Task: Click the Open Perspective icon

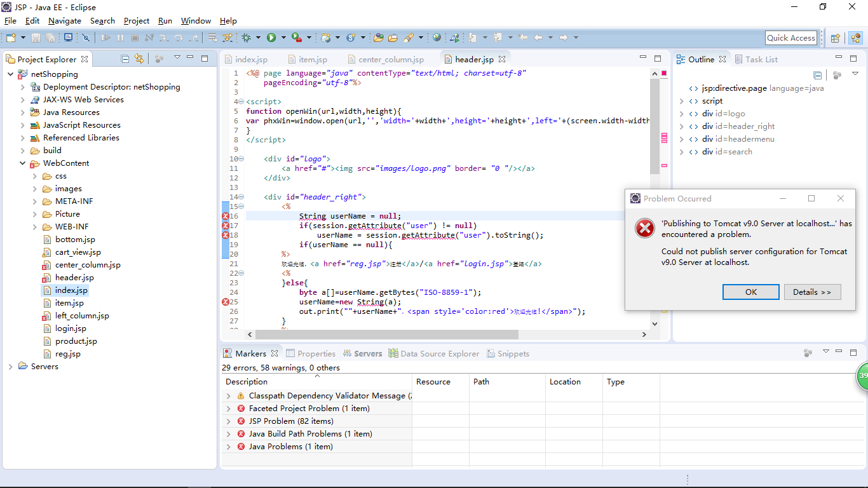Action: click(836, 38)
